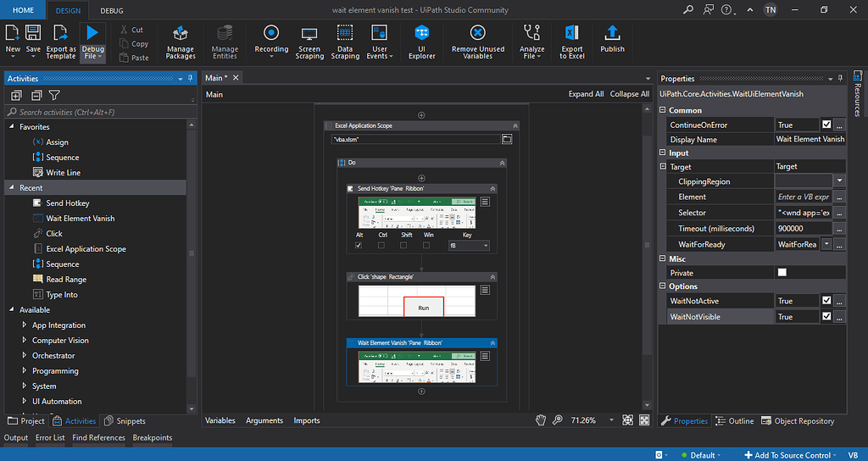This screenshot has height=461, width=868.
Task: Click the Paste toolbar button
Action: tap(134, 58)
